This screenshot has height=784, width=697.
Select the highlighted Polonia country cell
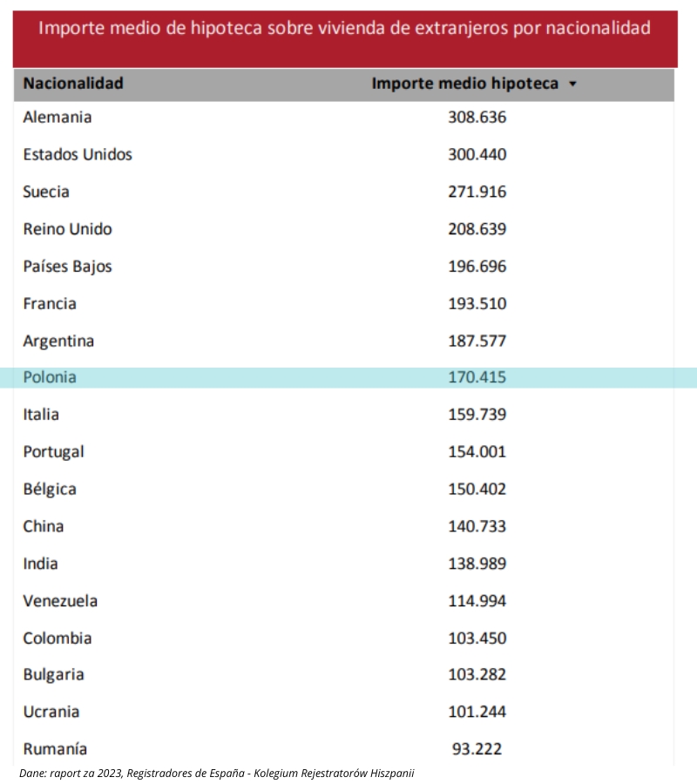[x=50, y=377]
